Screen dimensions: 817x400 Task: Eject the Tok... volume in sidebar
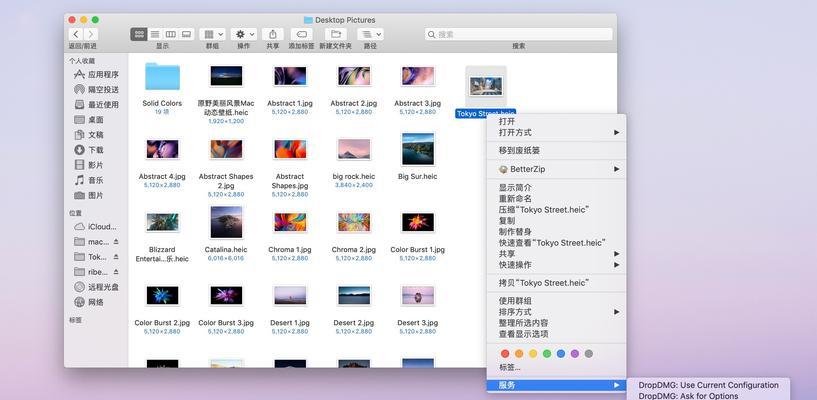coord(116,257)
